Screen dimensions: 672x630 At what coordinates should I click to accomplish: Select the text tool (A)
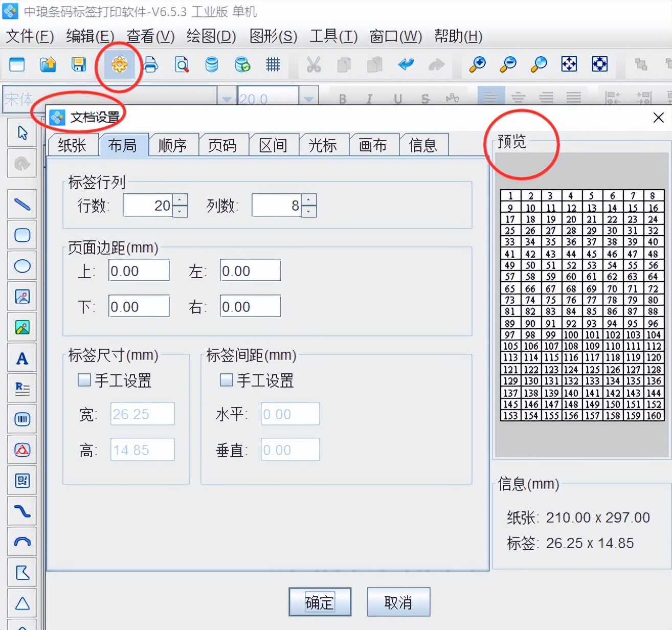(22, 358)
